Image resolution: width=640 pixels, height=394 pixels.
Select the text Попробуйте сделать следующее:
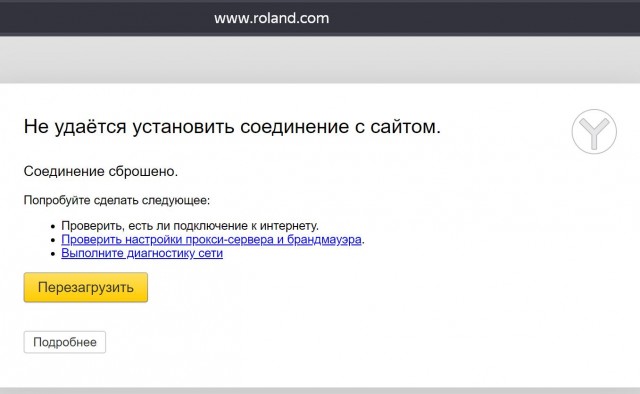point(117,200)
